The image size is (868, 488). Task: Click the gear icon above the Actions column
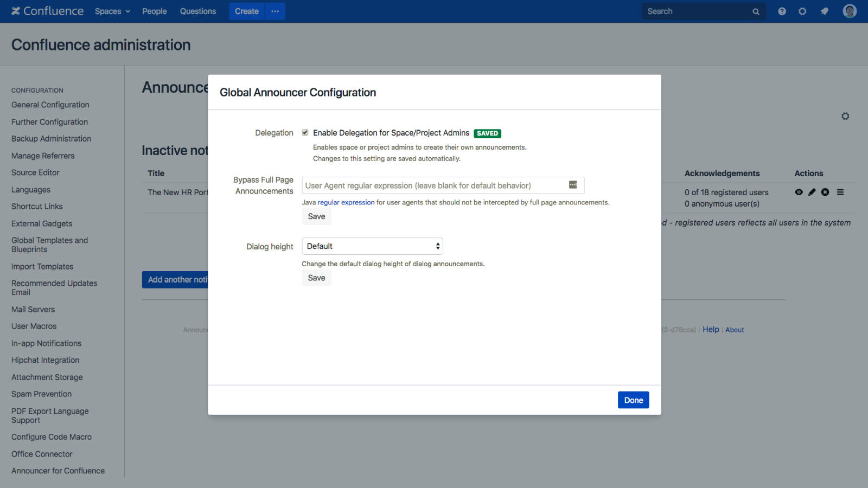(845, 116)
